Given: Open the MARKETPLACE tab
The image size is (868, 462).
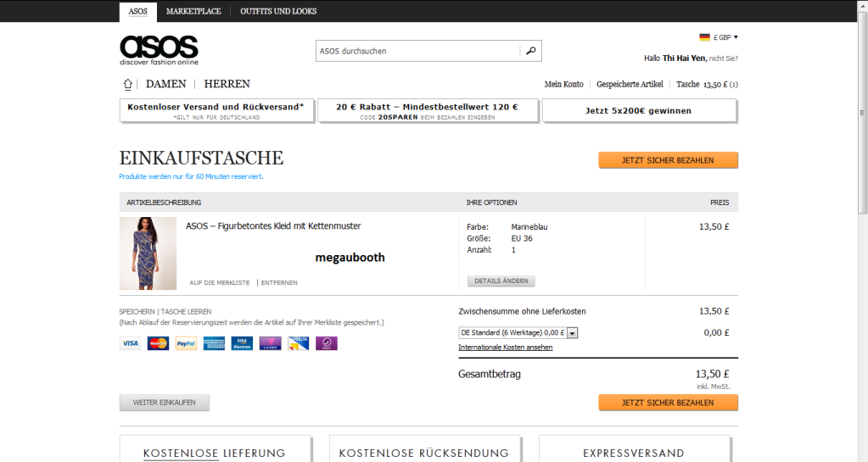Looking at the screenshot, I should click(193, 12).
